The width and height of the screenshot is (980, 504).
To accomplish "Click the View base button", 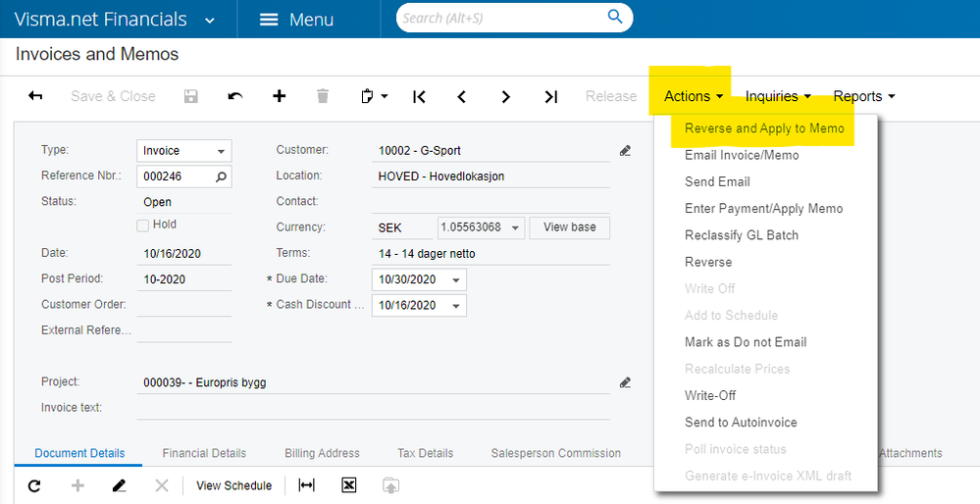I will tap(569, 227).
